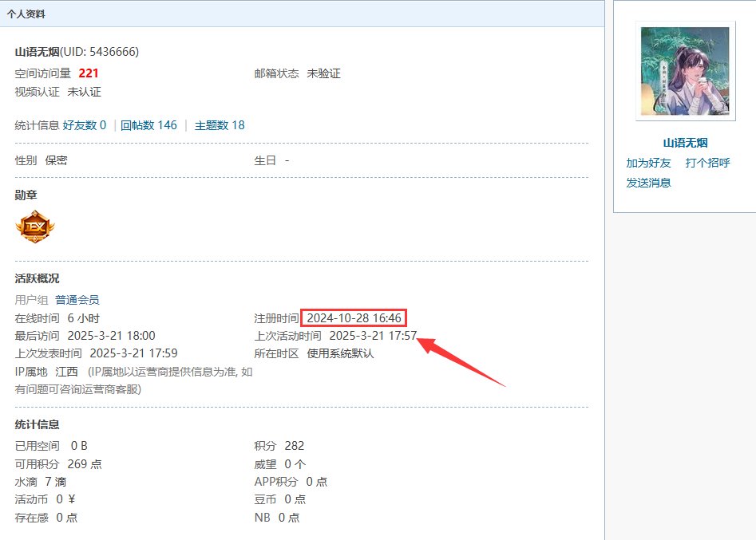
Task: Click the 视频认证 未认证 status
Action: tap(84, 92)
